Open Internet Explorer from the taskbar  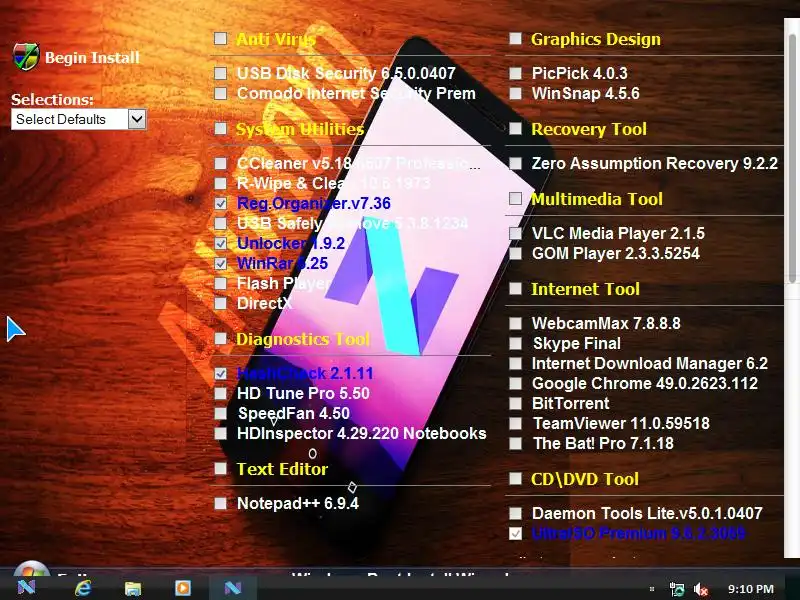[83, 588]
